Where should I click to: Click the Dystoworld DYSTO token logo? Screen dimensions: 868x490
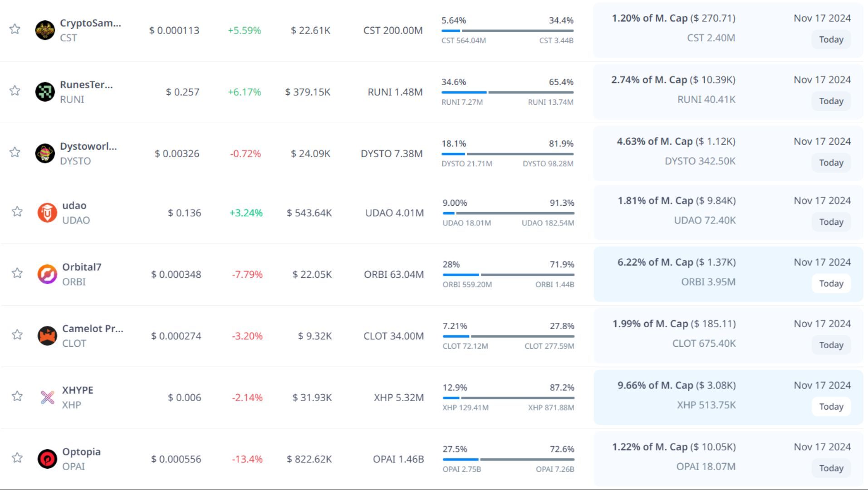pos(45,154)
